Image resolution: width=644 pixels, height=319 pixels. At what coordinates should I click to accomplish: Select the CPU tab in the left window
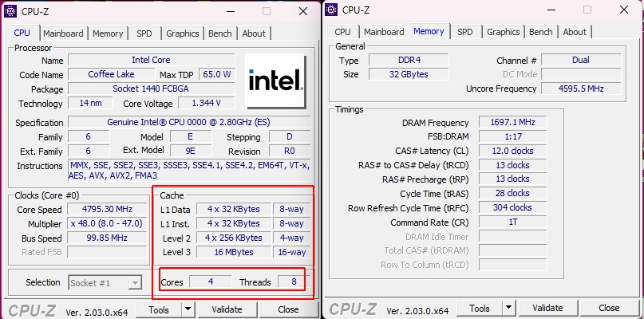(x=22, y=33)
